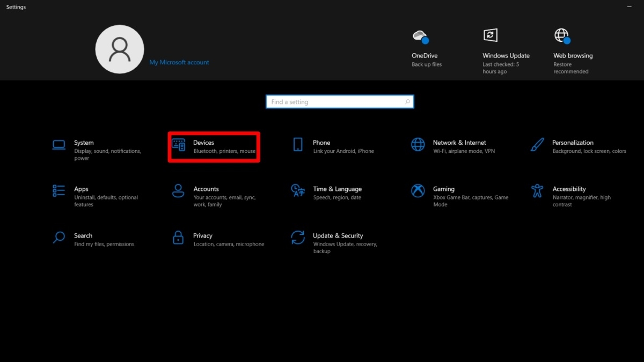This screenshot has height=362, width=644.
Task: Click 'Speech, region, date' description
Action: click(337, 197)
